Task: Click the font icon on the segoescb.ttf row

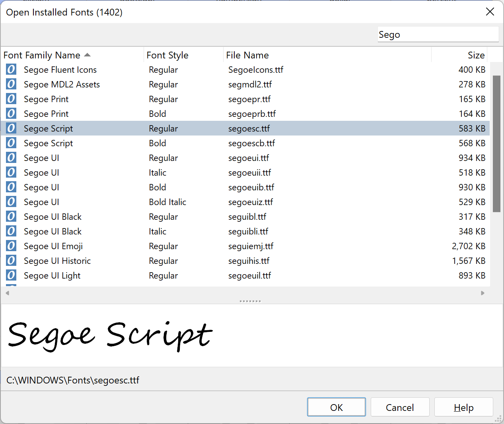Action: click(x=11, y=143)
